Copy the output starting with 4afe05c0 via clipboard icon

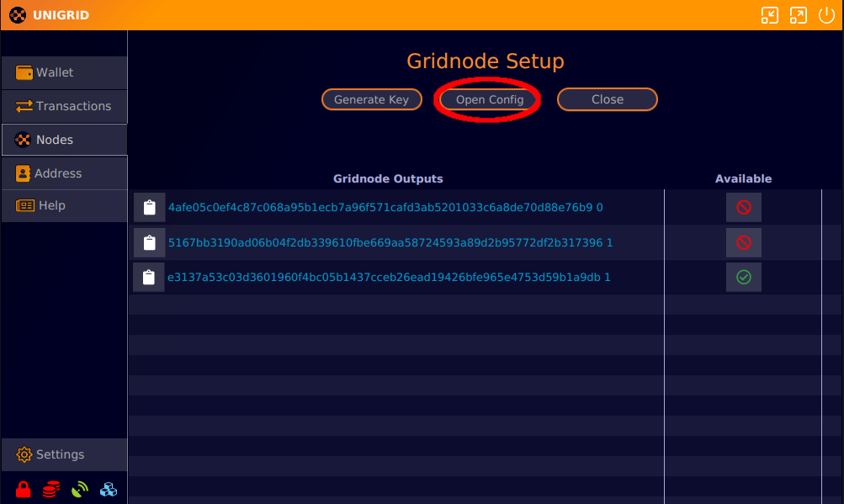pos(150,207)
